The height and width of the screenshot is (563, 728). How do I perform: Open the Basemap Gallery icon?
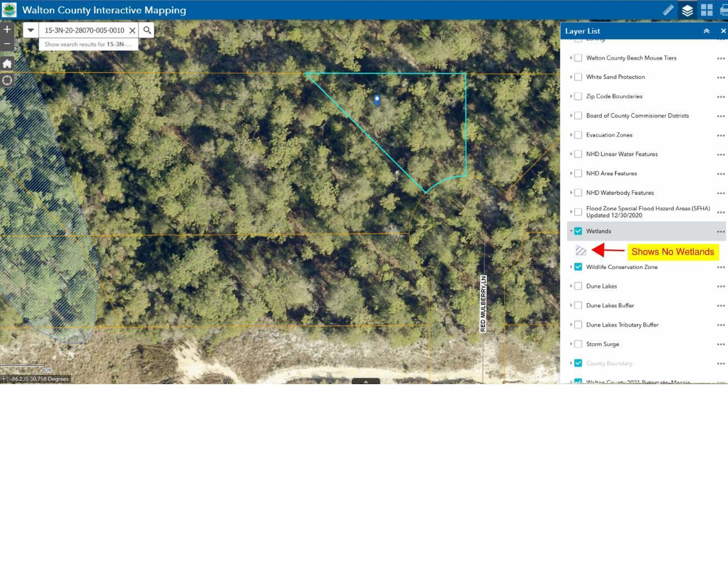pos(706,9)
